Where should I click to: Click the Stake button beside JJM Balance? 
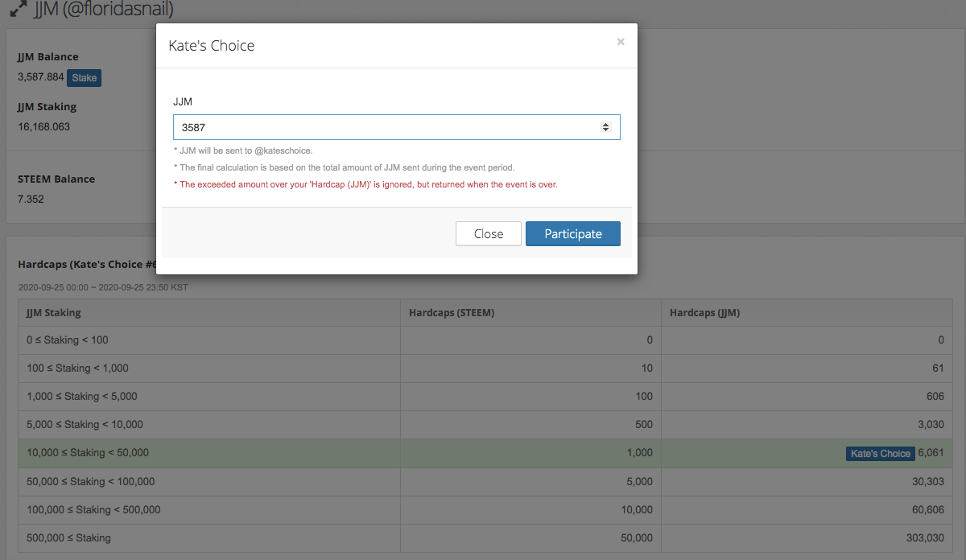pyautogui.click(x=85, y=78)
